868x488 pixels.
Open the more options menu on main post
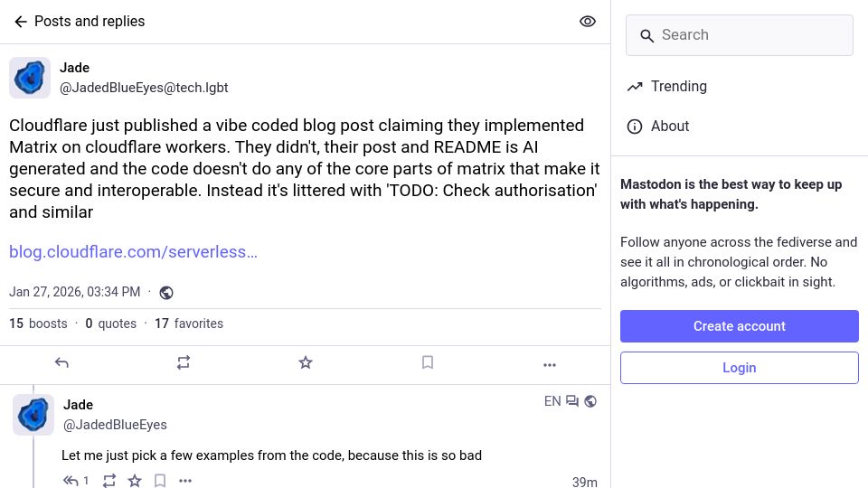[549, 364]
